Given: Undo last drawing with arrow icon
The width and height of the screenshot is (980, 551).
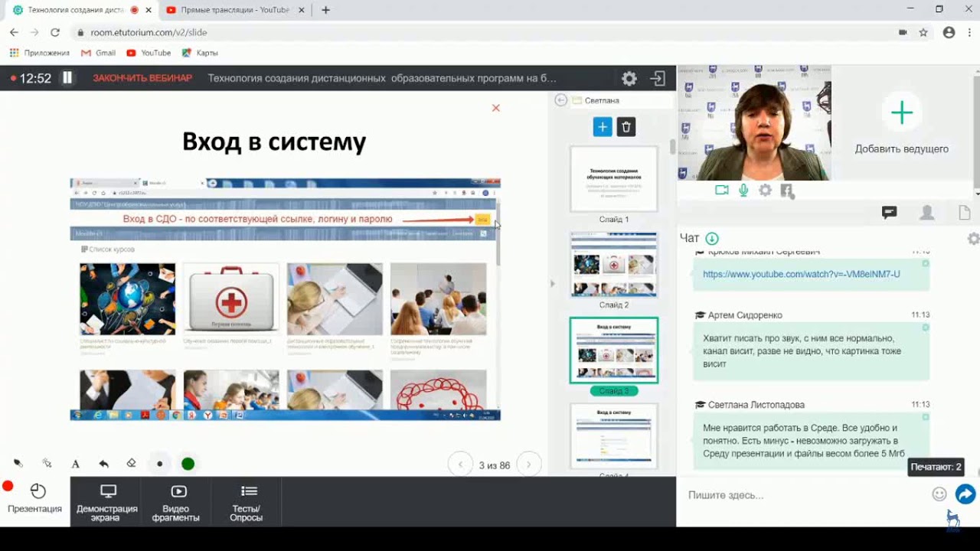Looking at the screenshot, I should [x=103, y=463].
